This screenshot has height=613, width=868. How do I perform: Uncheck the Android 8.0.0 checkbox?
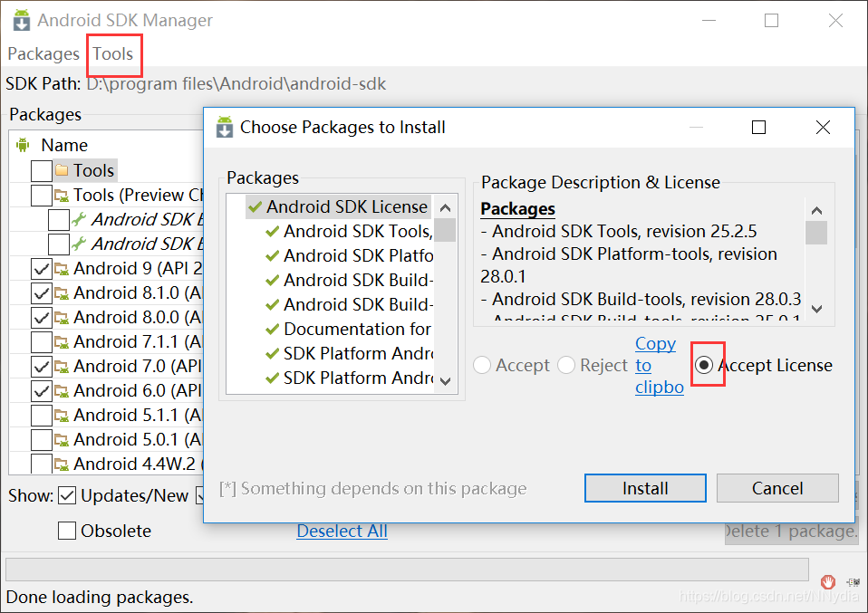[42, 317]
